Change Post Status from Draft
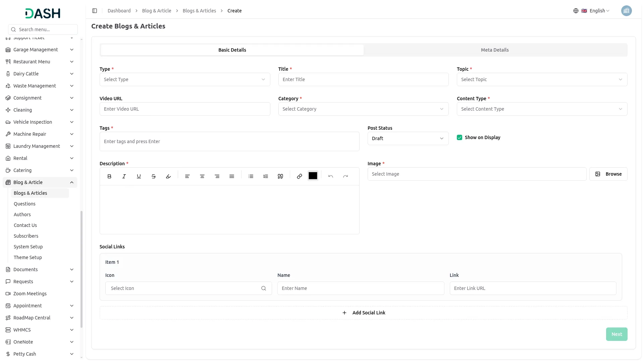 click(x=408, y=138)
